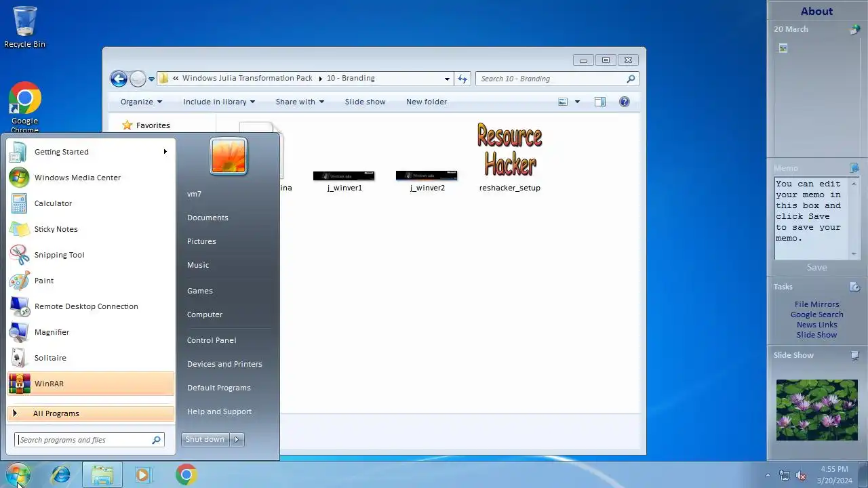Open Sticky Notes
868x488 pixels.
coord(90,229)
